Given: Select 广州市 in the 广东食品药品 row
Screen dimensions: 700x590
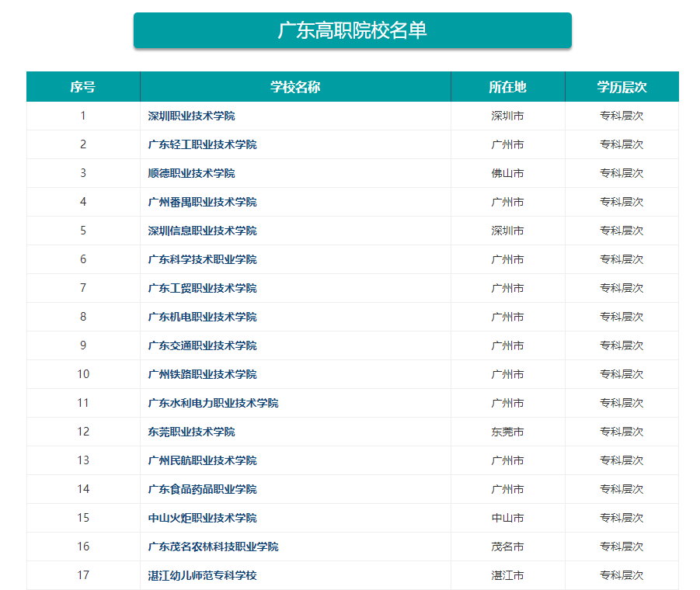Looking at the screenshot, I should 507,489.
